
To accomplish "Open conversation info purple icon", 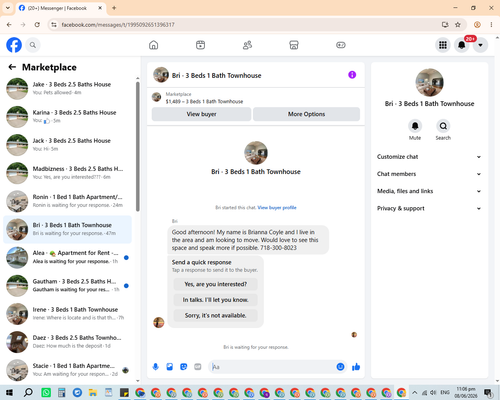I will pos(352,75).
